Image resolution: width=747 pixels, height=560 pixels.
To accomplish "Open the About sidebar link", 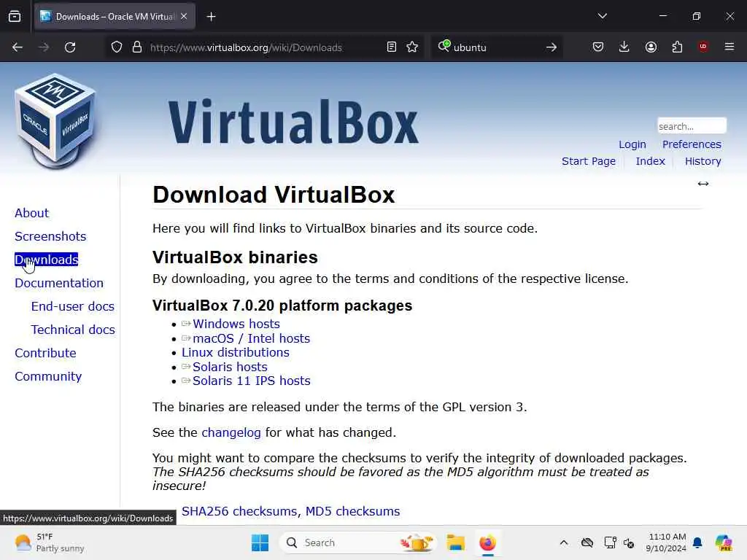I will (x=31, y=213).
